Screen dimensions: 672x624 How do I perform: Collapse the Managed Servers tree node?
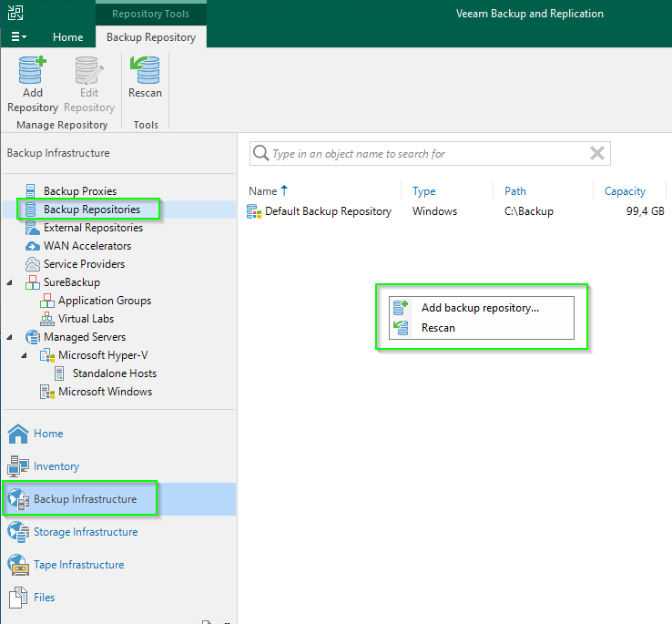[10, 338]
